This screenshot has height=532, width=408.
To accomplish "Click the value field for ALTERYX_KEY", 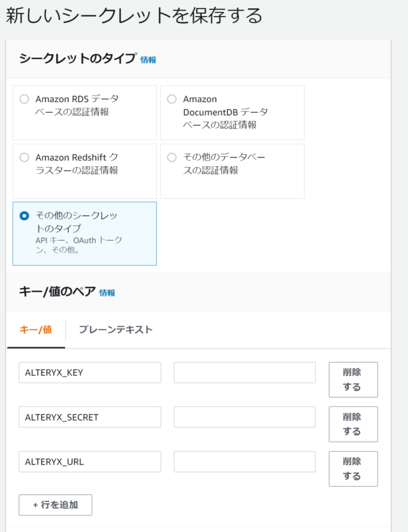I will coord(244,373).
